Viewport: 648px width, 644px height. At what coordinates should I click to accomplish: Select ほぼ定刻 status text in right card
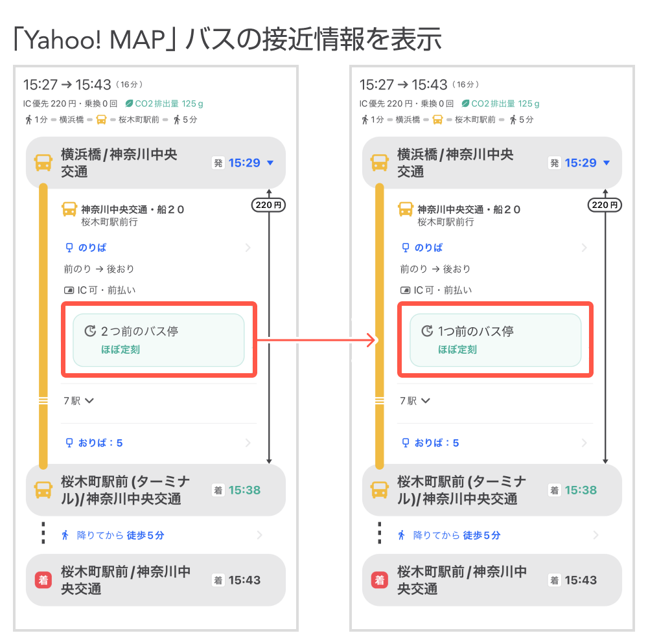click(457, 349)
